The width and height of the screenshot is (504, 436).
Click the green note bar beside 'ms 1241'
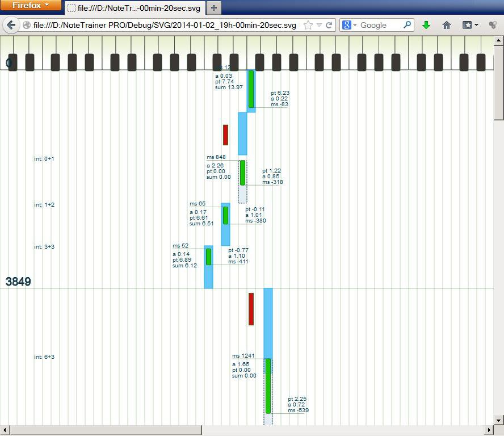coord(268,386)
